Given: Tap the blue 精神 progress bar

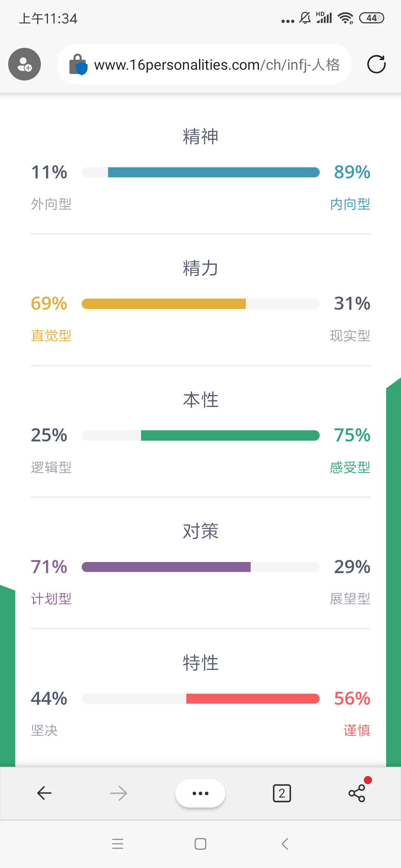Looking at the screenshot, I should pyautogui.click(x=200, y=172).
